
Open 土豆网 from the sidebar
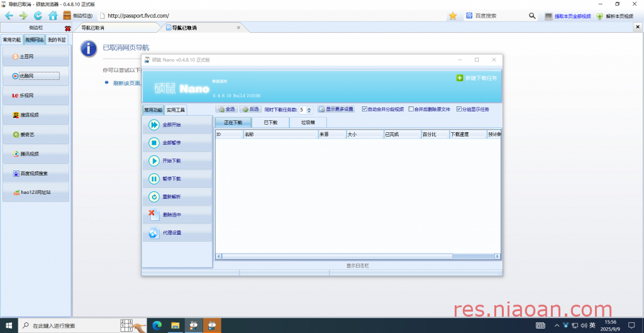pyautogui.click(x=36, y=56)
